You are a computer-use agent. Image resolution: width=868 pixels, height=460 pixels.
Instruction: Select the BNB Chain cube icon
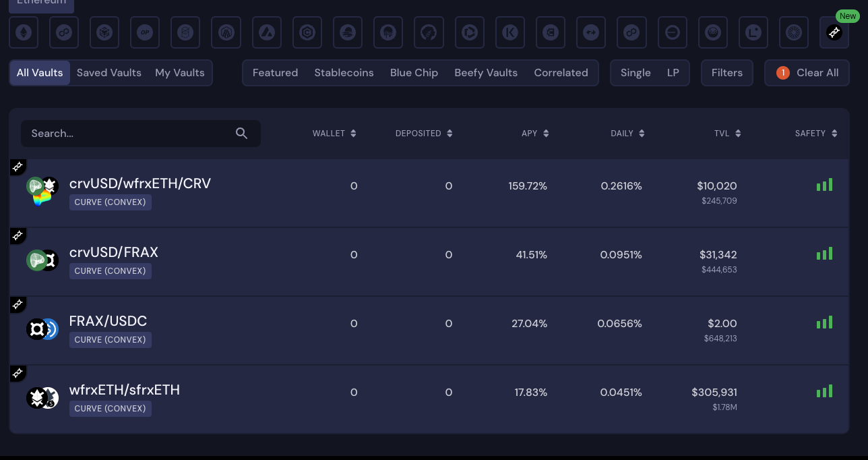point(104,32)
